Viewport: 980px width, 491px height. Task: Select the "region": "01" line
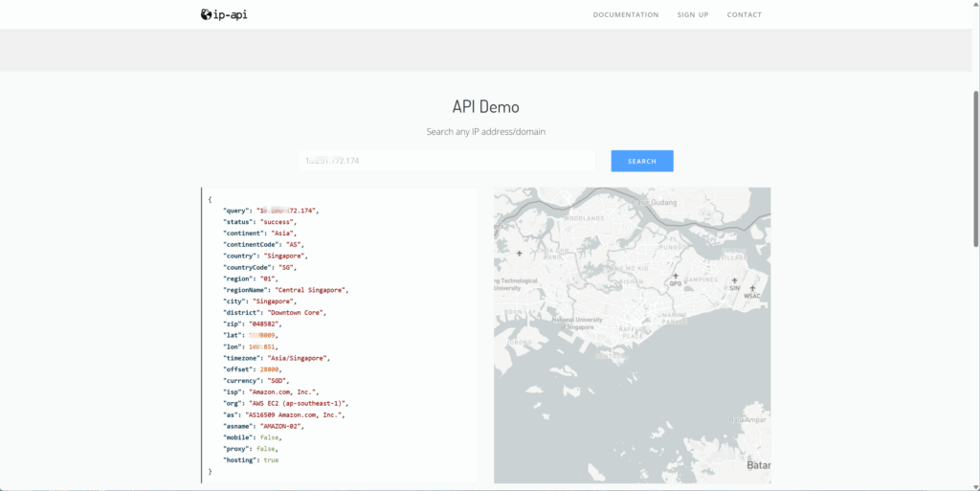250,279
